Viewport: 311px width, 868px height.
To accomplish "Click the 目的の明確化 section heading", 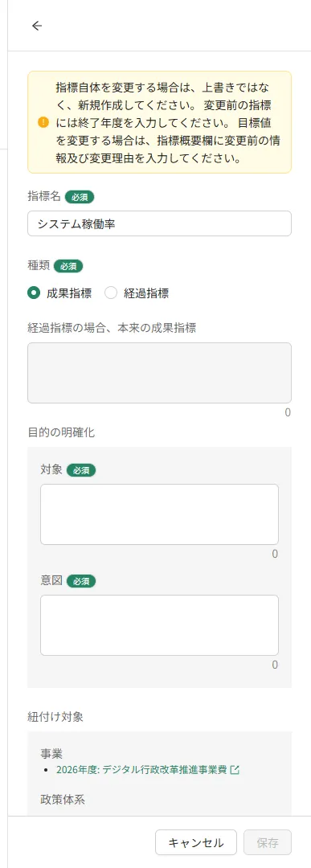I will point(61,432).
